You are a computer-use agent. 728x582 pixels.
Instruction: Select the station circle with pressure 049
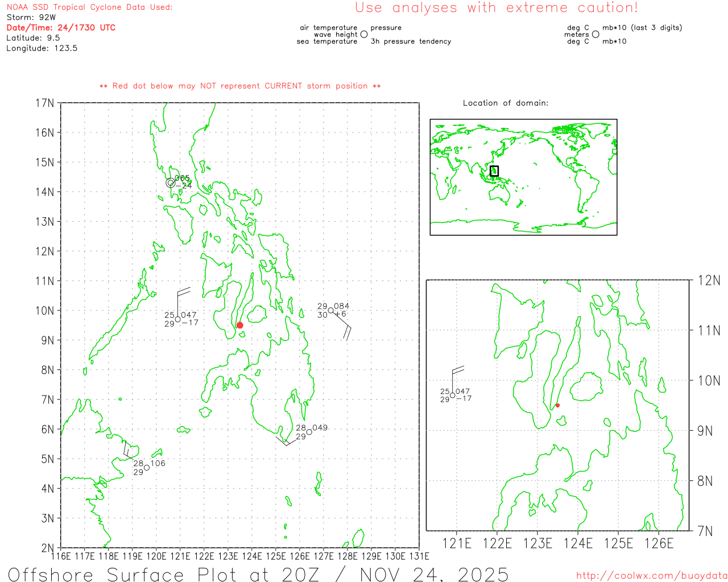pyautogui.click(x=309, y=432)
